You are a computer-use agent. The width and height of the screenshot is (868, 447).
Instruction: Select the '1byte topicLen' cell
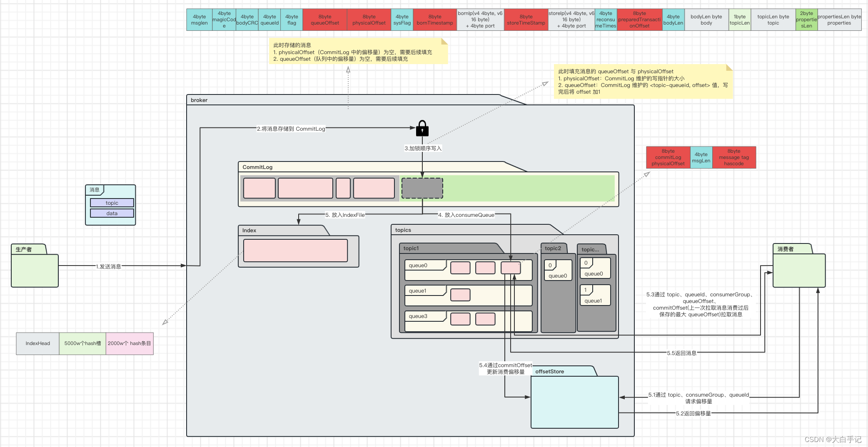740,20
